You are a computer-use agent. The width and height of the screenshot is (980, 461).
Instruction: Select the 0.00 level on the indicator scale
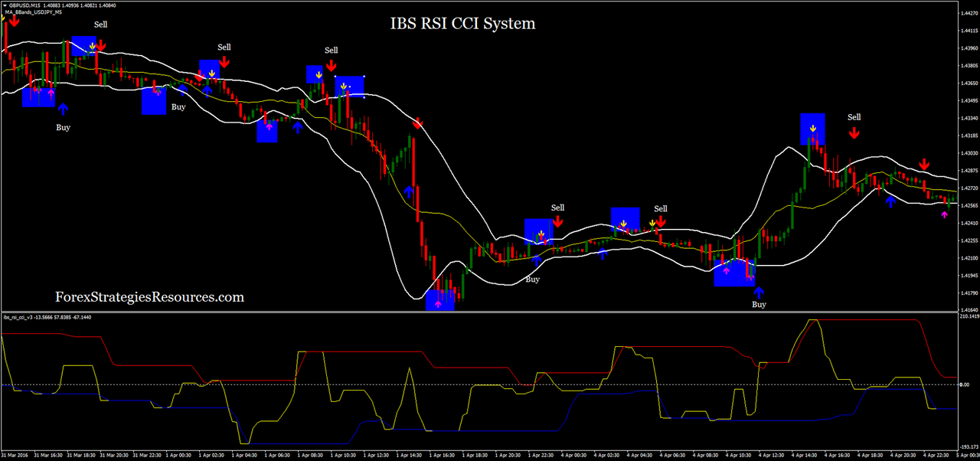point(963,384)
